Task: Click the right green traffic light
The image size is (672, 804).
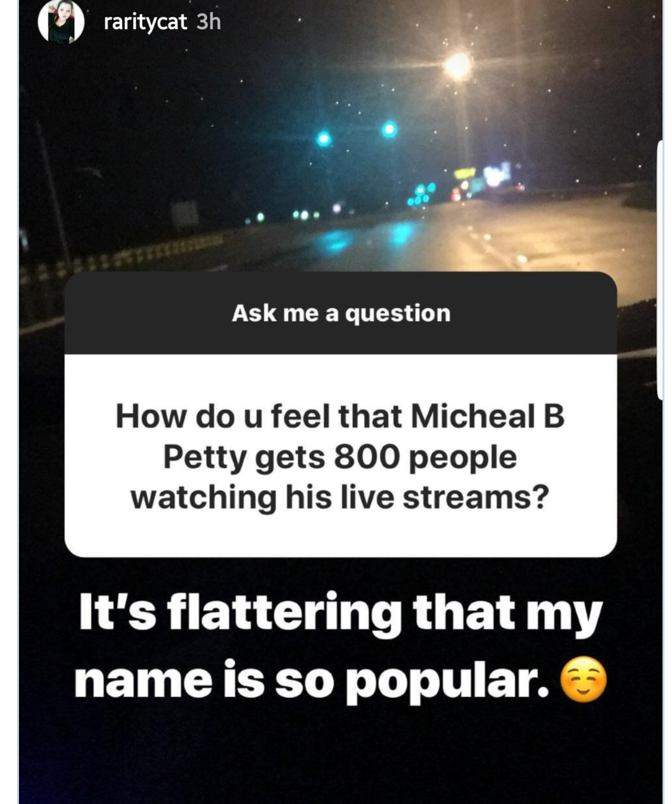Action: tap(389, 129)
